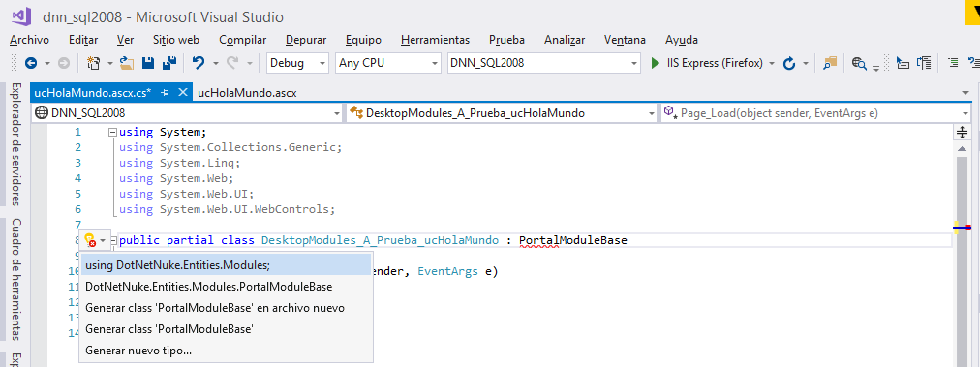Click the toolbar icon with bracketed text lines

pos(924,63)
